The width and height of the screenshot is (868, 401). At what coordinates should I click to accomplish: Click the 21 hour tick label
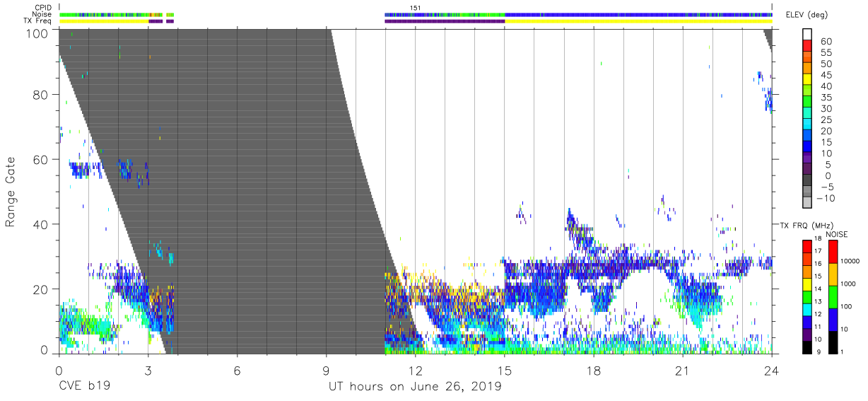pyautogui.click(x=682, y=370)
